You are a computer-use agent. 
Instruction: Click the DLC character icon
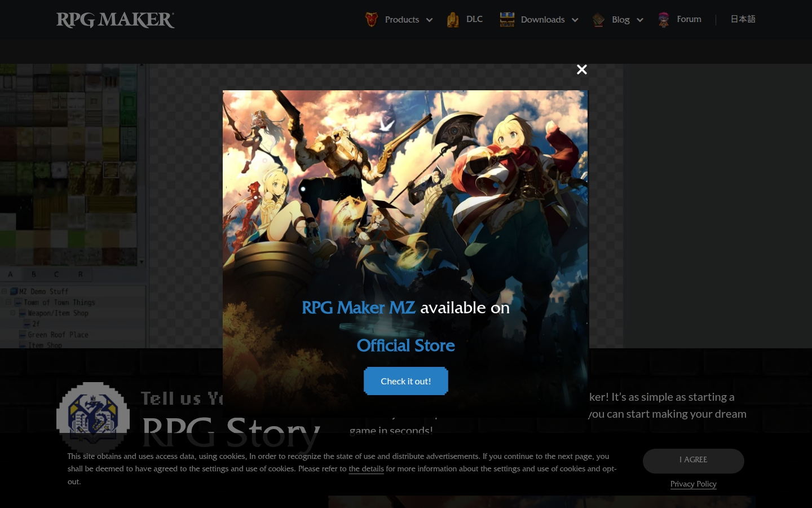(x=453, y=20)
